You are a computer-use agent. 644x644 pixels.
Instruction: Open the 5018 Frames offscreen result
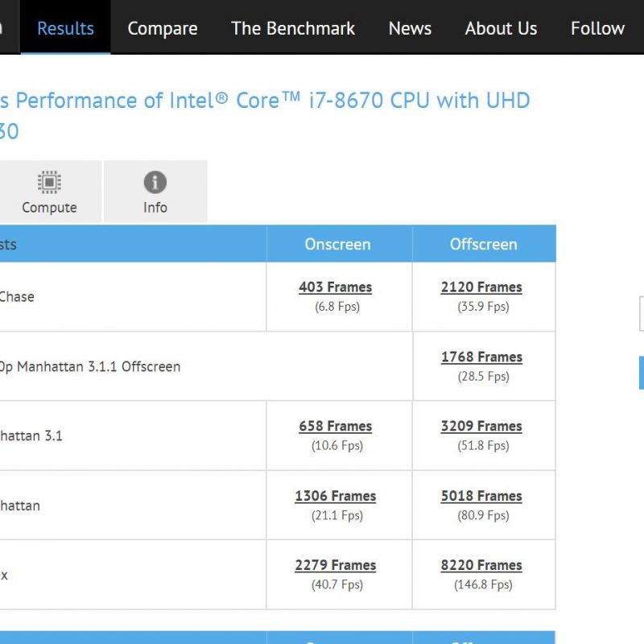481,496
